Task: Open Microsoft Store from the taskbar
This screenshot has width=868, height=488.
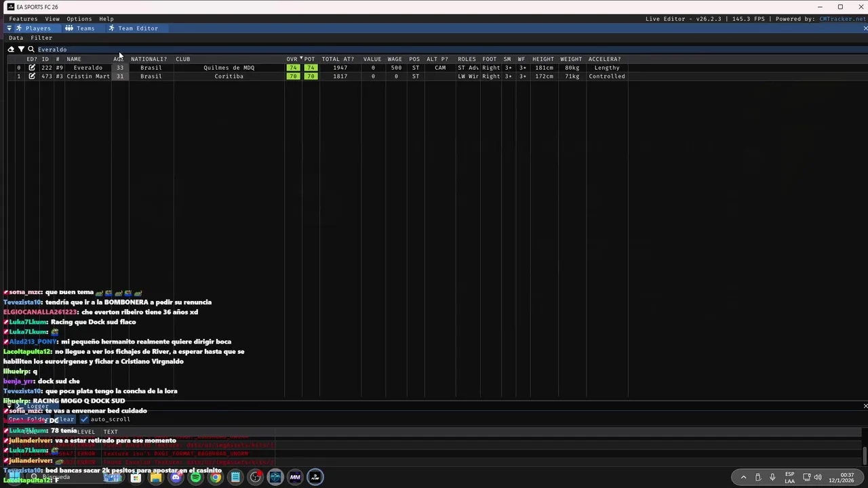Action: tap(136, 477)
